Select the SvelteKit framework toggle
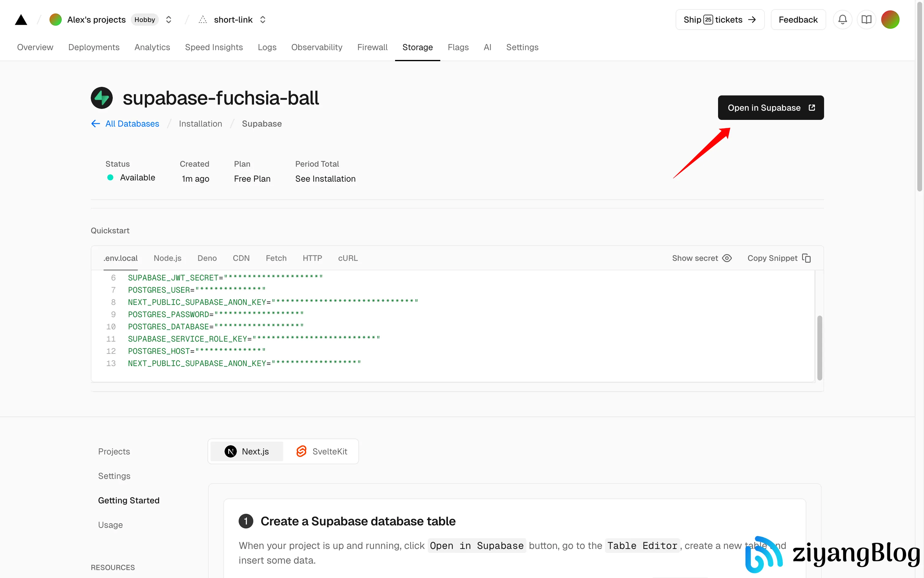This screenshot has height=578, width=924. pos(321,451)
